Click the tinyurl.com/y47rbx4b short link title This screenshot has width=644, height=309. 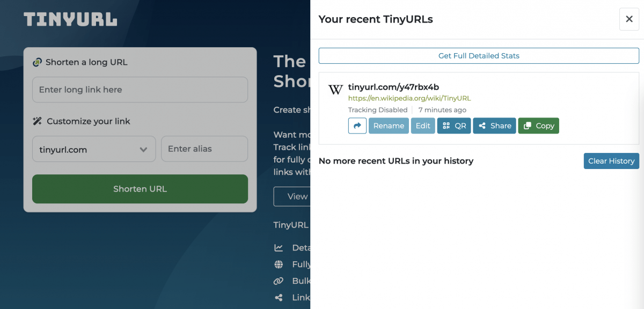[x=394, y=87]
